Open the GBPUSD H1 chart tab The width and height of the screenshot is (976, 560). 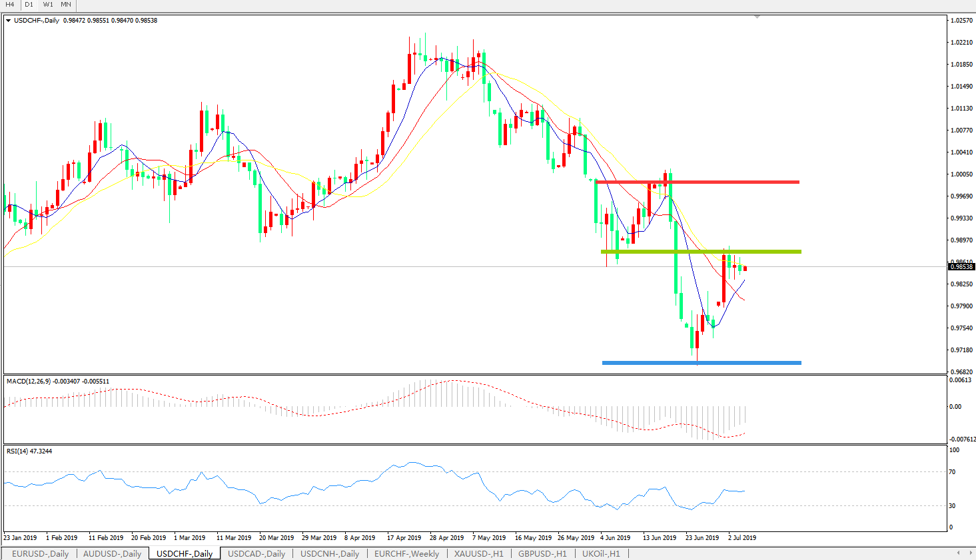click(542, 553)
